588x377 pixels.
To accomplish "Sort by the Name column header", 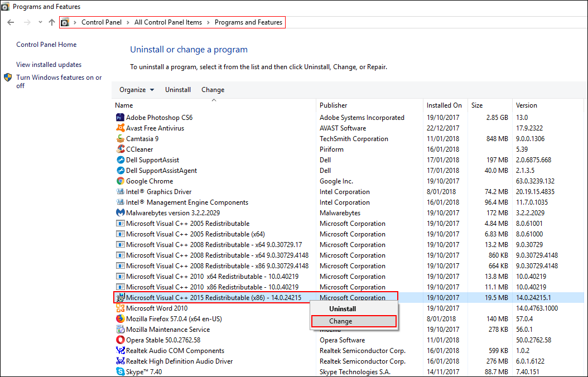I will tap(214, 105).
